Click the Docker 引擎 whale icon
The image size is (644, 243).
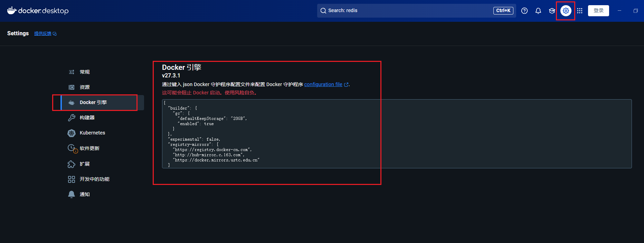[x=72, y=103]
